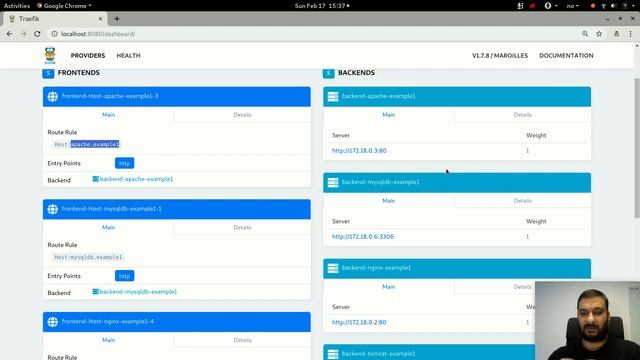Click http entry point of apache frontend

click(124, 163)
